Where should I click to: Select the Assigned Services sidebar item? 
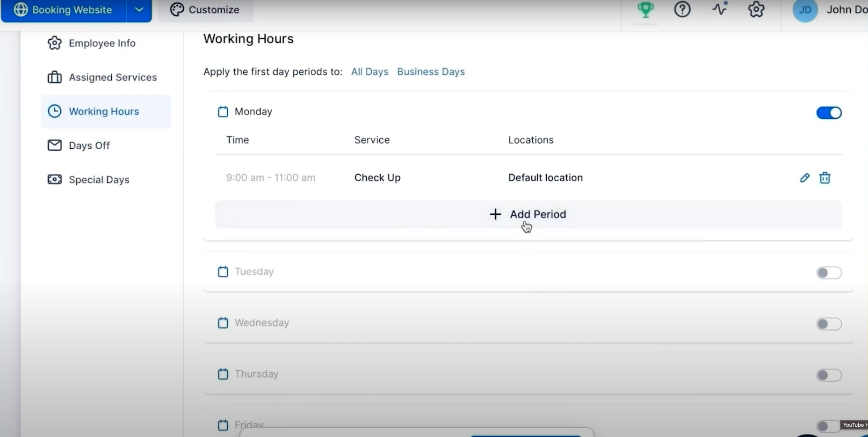coord(113,77)
